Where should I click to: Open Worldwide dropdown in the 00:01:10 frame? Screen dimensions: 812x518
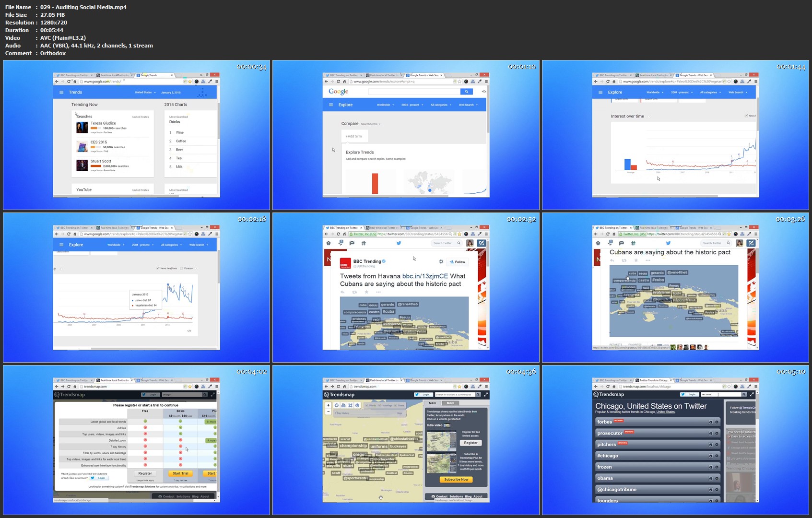385,105
